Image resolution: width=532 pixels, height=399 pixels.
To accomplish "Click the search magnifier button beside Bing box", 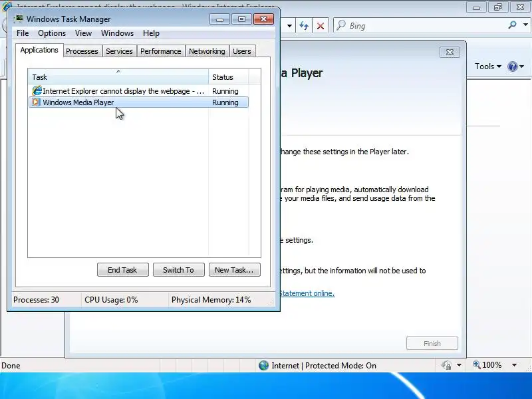I will click(x=512, y=25).
